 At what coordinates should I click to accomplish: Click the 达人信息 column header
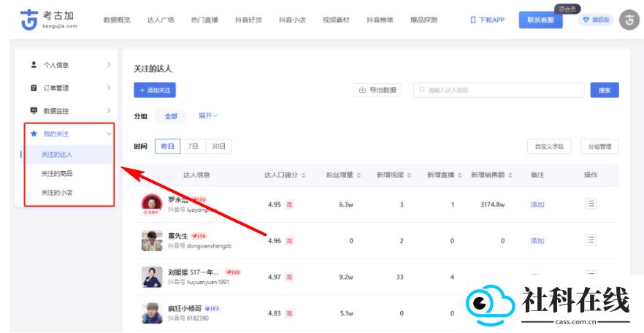(196, 175)
